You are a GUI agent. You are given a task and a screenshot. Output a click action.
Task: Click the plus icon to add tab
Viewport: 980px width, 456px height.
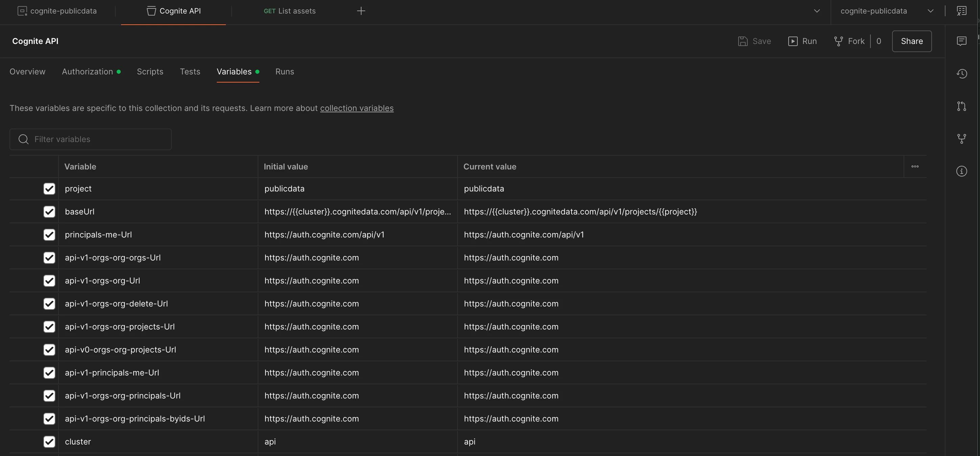(361, 11)
